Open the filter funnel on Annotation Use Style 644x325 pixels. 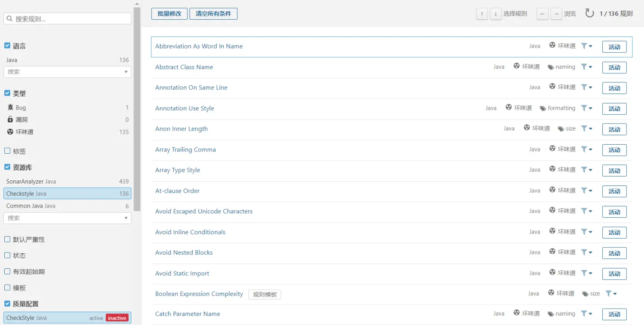[x=585, y=108]
